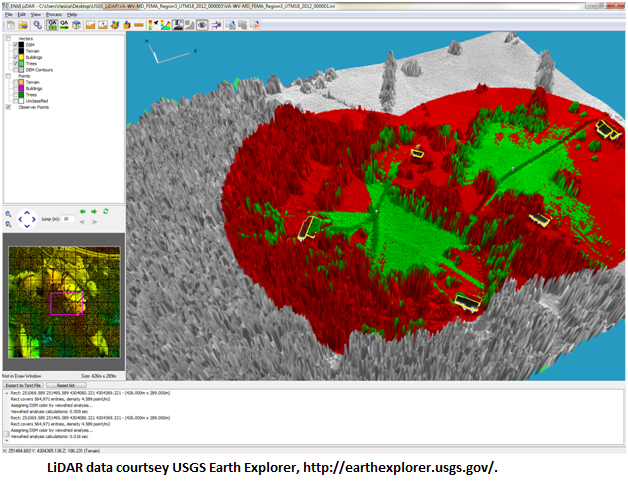This screenshot has width=628, height=482.
Task: Uncheck the DSM vector layer checkbox
Action: (x=15, y=45)
